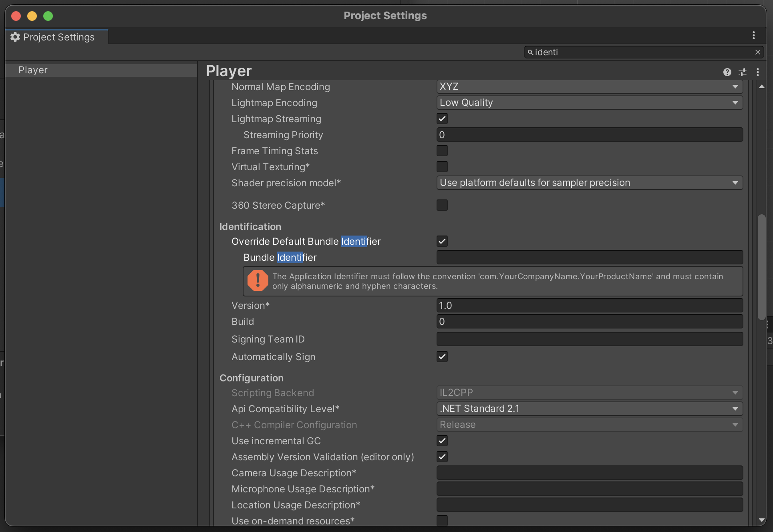This screenshot has width=773, height=532.
Task: Open the window's three-dot options menu
Action: pos(753,36)
